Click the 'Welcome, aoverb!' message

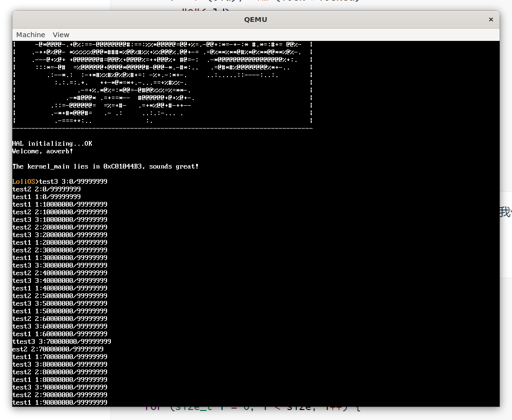pyautogui.click(x=43, y=151)
